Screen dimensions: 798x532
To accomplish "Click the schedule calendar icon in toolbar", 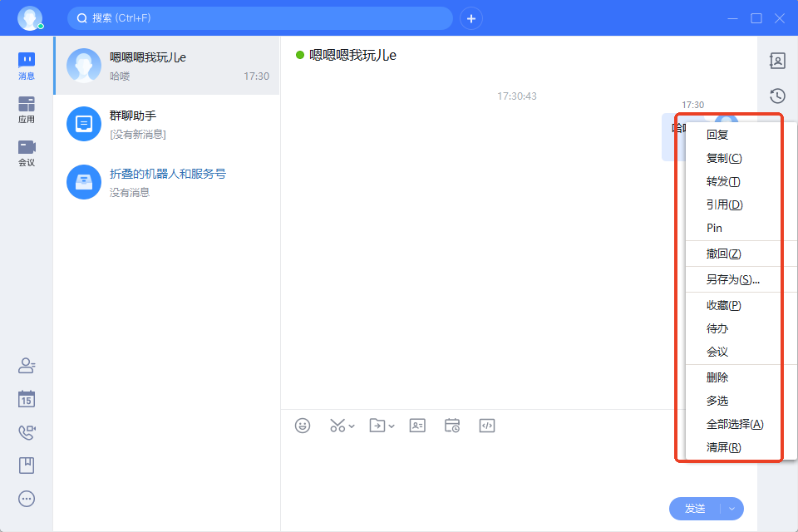I will (452, 426).
